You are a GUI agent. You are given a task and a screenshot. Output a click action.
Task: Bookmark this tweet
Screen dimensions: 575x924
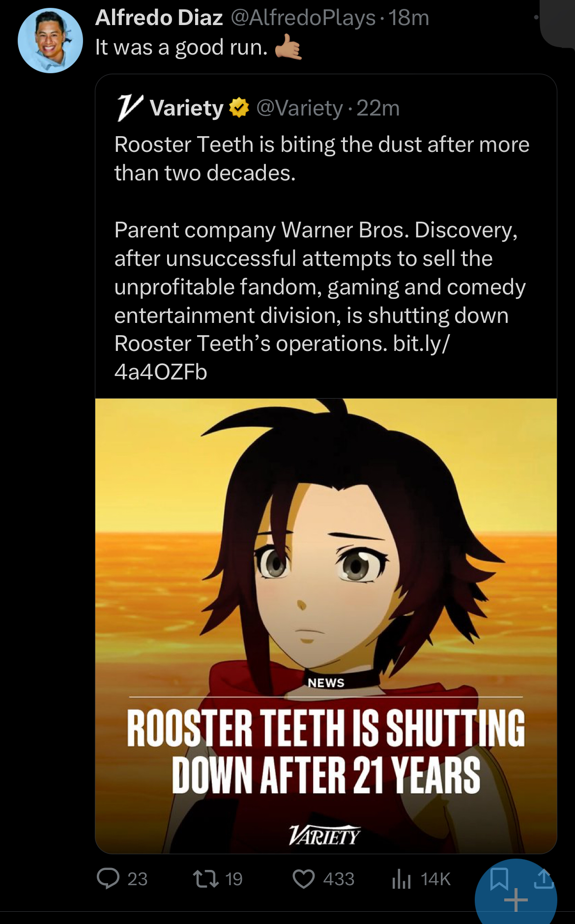[499, 879]
